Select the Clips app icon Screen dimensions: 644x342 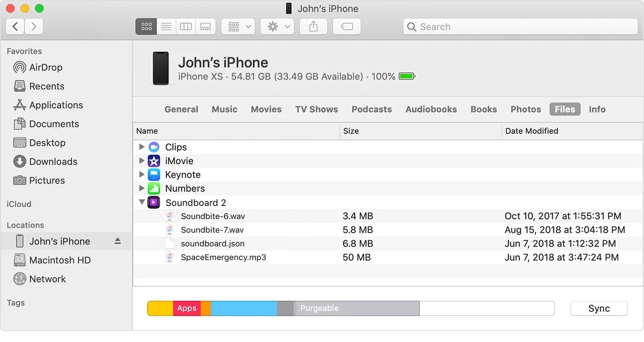[154, 147]
